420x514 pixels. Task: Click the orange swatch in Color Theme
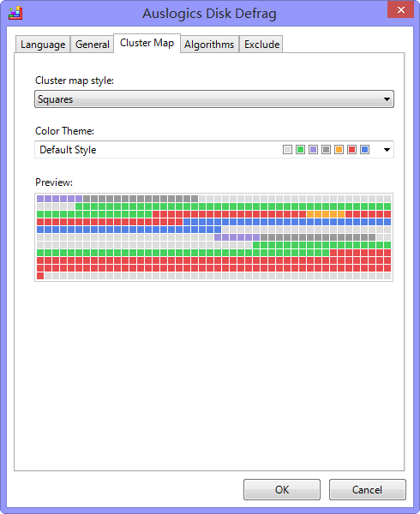coord(339,150)
